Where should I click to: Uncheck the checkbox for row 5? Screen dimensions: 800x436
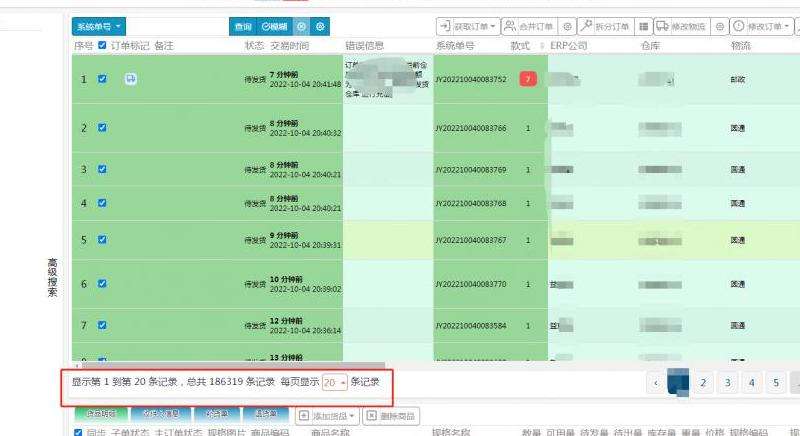tap(102, 240)
